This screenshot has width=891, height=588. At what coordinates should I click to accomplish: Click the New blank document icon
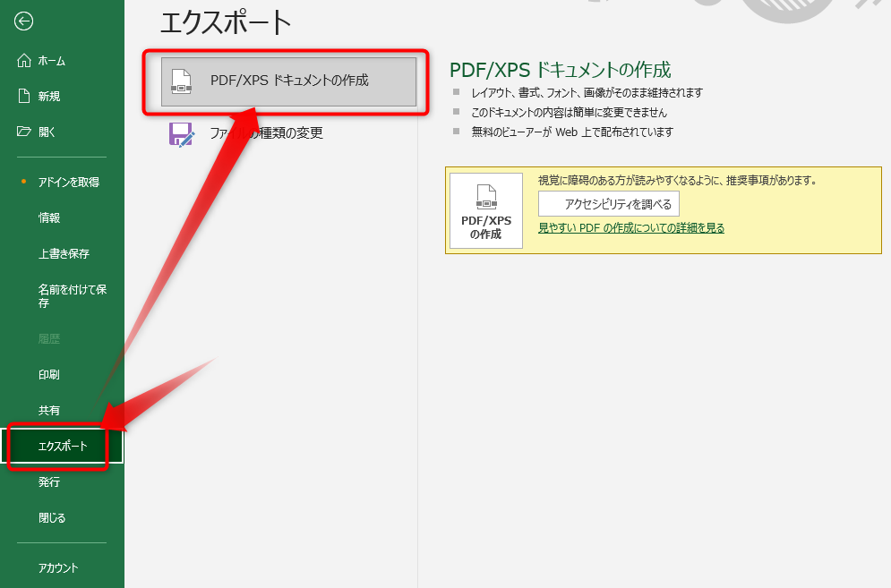(x=24, y=96)
